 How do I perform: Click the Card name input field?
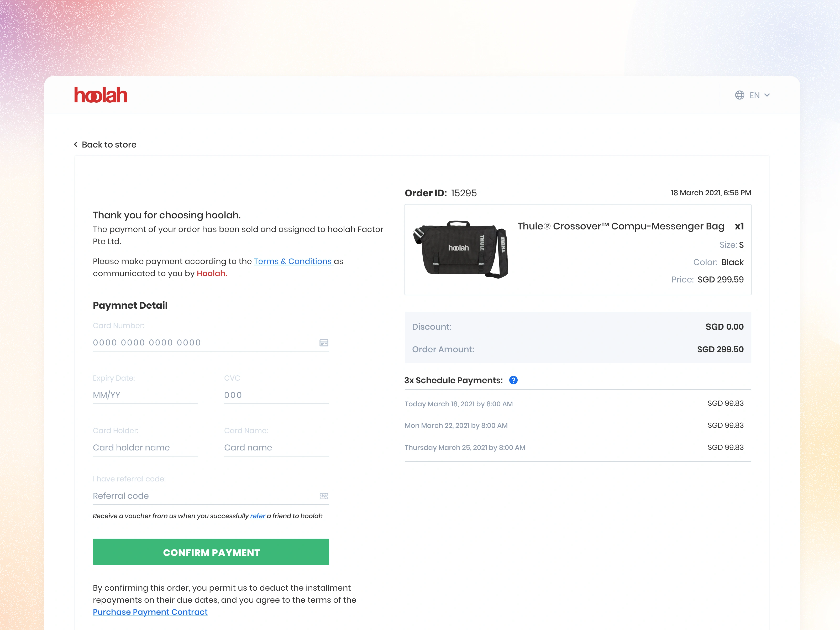[276, 447]
